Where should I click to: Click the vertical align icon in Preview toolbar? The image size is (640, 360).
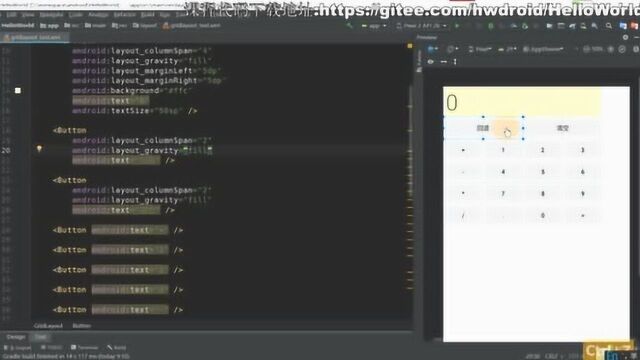click(x=455, y=62)
